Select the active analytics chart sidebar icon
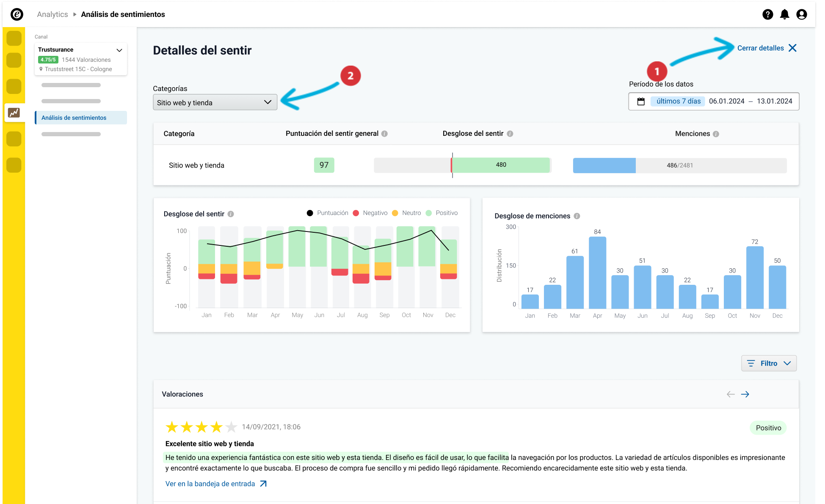This screenshot has height=504, width=825. point(14,113)
